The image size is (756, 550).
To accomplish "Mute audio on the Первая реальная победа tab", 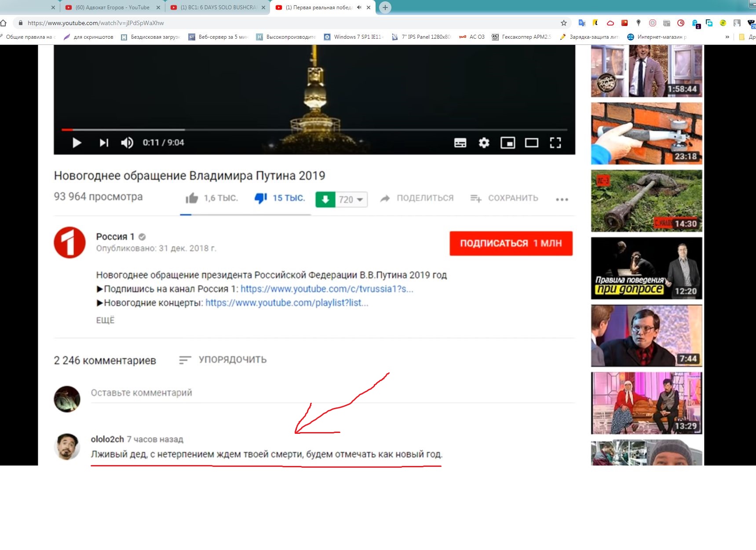I will point(359,7).
